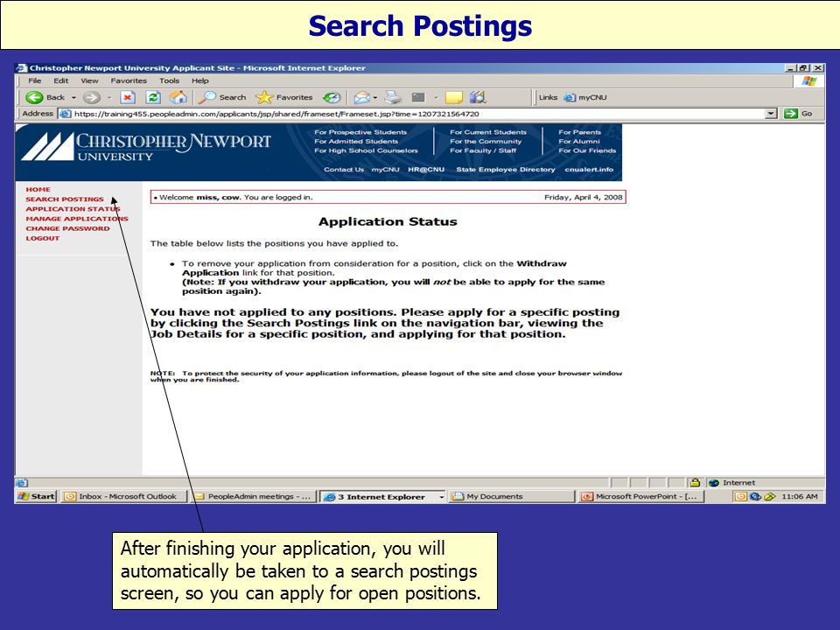The height and width of the screenshot is (630, 840).
Task: Open the View menu
Action: [89, 80]
